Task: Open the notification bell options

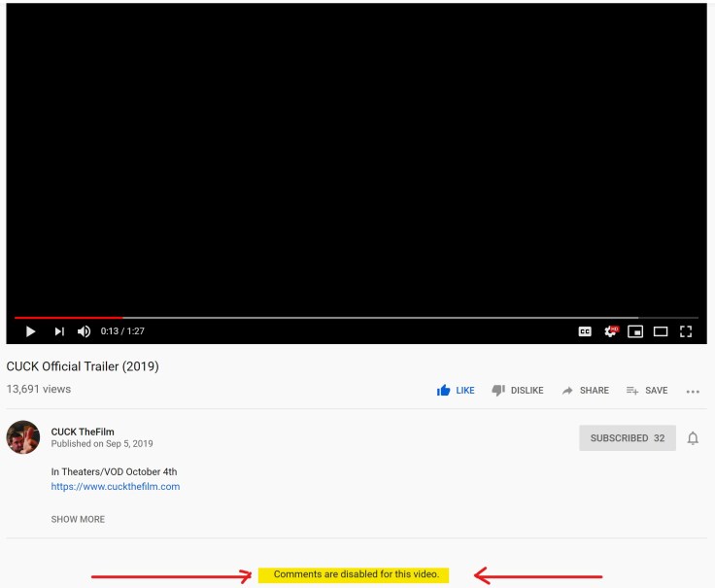Action: (x=693, y=438)
